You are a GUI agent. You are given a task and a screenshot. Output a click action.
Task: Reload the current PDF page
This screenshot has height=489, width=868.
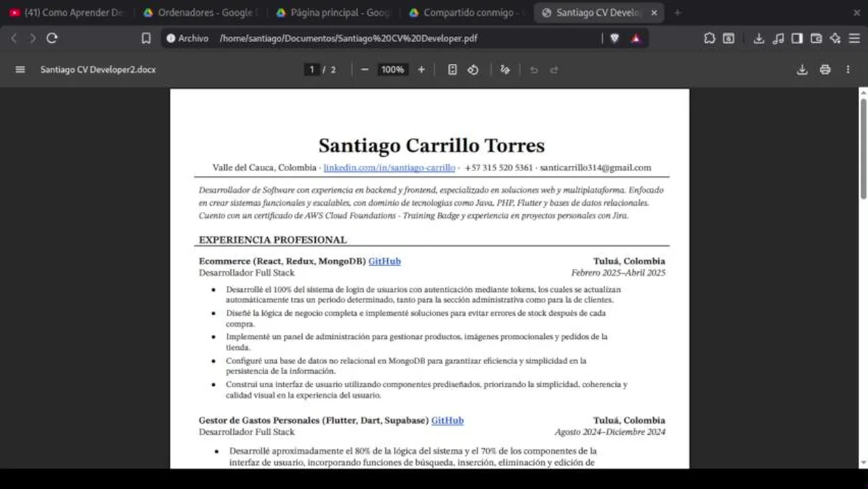52,39
